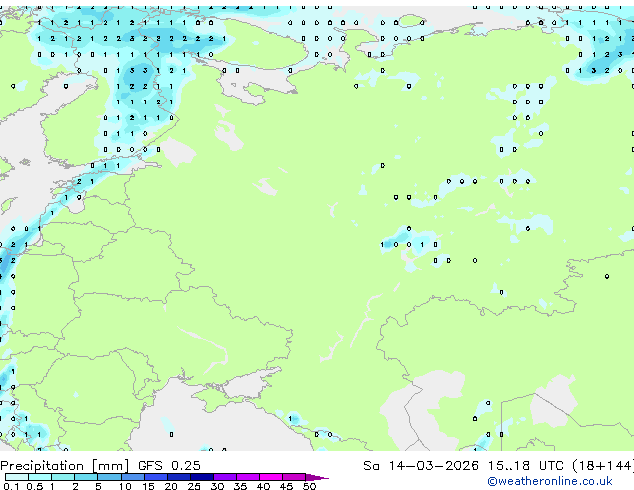The width and height of the screenshot is (634, 490).
Task: Click the legend label '25'
Action: tap(194, 486)
